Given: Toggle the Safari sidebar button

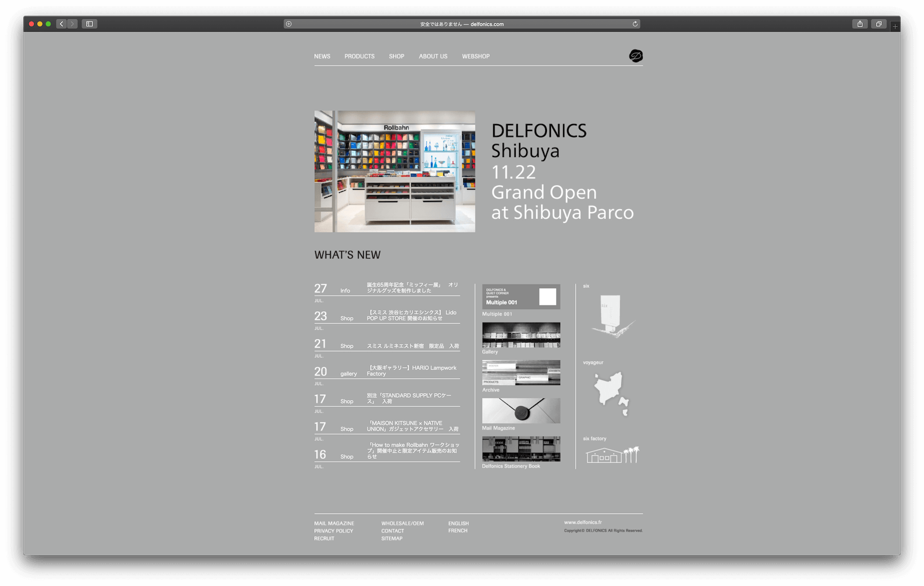Looking at the screenshot, I should pyautogui.click(x=90, y=24).
